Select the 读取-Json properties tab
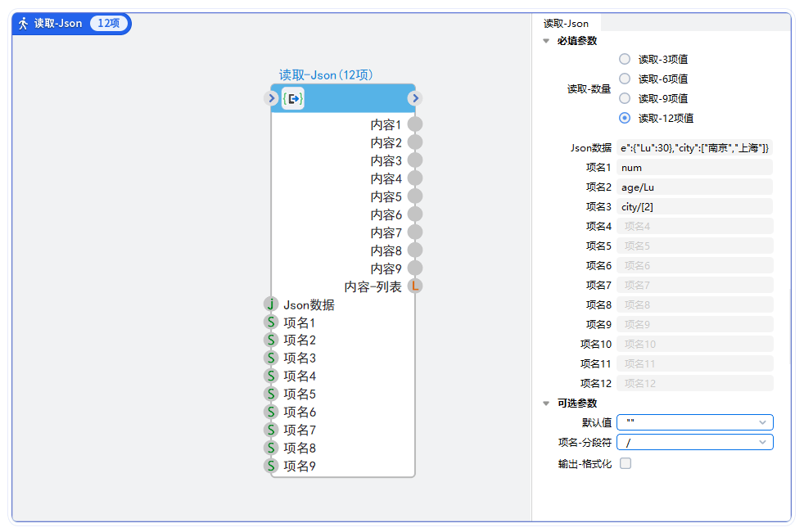 point(566,24)
